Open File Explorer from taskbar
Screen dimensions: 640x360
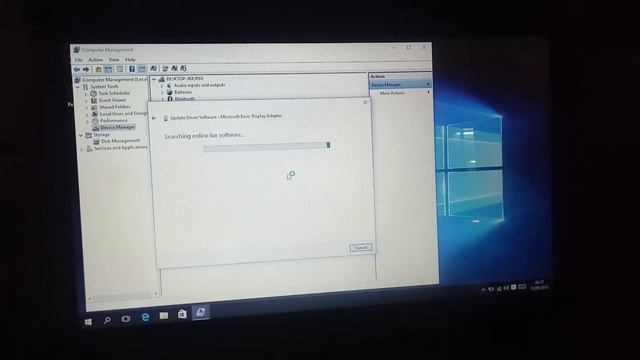pos(164,315)
